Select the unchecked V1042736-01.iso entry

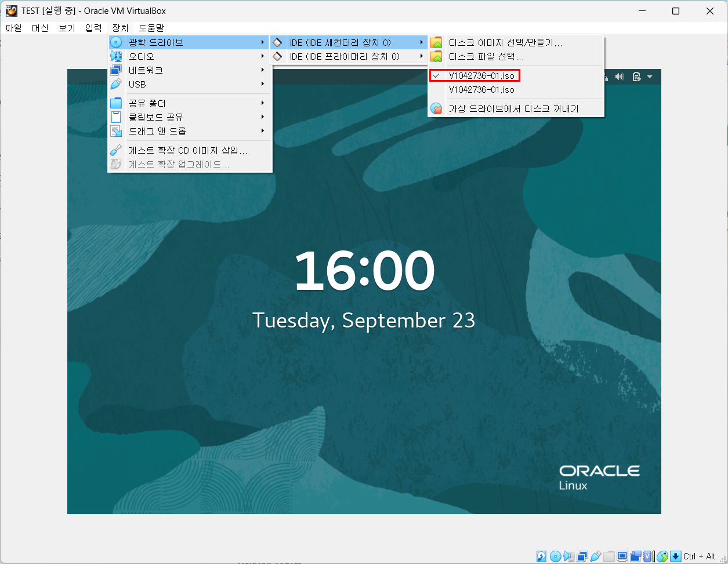click(516, 89)
